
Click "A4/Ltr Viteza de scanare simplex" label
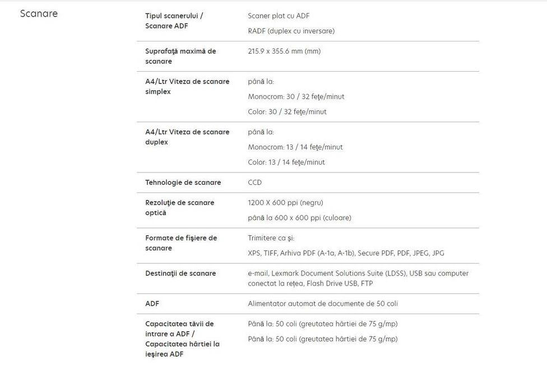(187, 86)
